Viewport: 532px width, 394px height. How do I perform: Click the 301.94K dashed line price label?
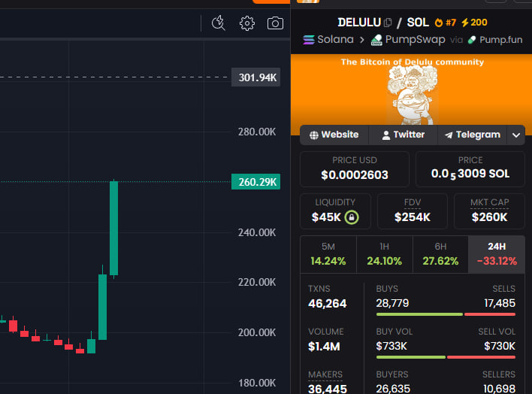255,77
